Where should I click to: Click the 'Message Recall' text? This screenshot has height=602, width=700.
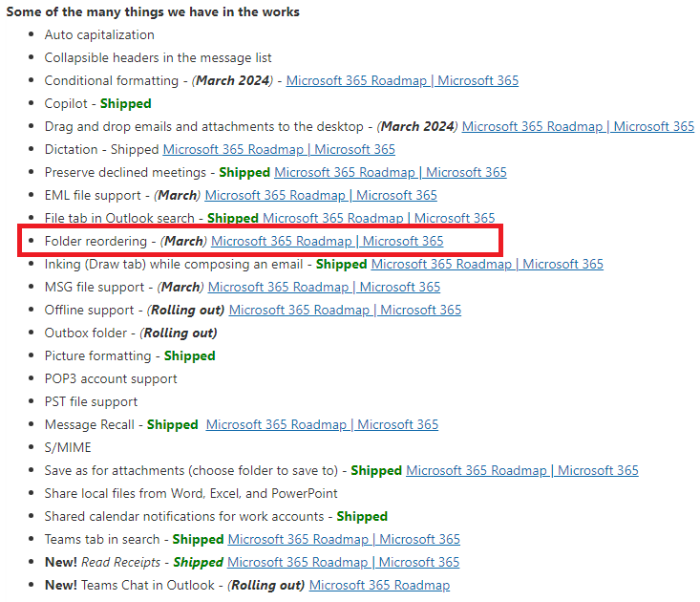pyautogui.click(x=90, y=424)
